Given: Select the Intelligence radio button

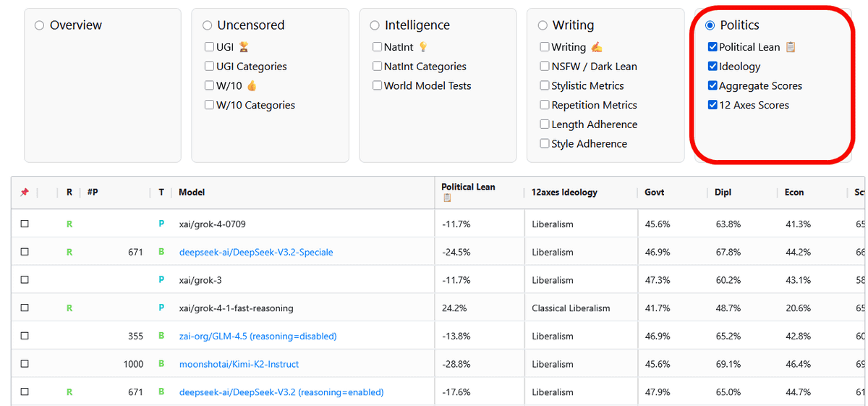Looking at the screenshot, I should coord(375,25).
